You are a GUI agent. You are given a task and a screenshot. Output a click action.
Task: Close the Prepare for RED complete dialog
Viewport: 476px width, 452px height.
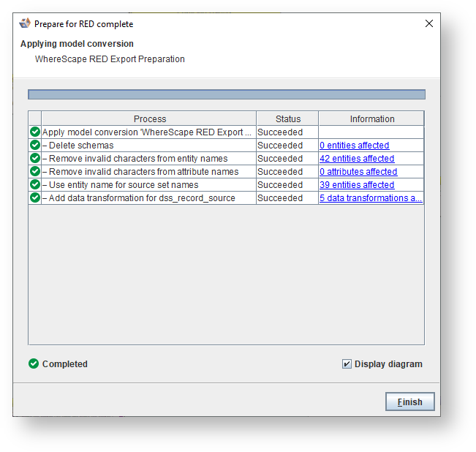[429, 23]
